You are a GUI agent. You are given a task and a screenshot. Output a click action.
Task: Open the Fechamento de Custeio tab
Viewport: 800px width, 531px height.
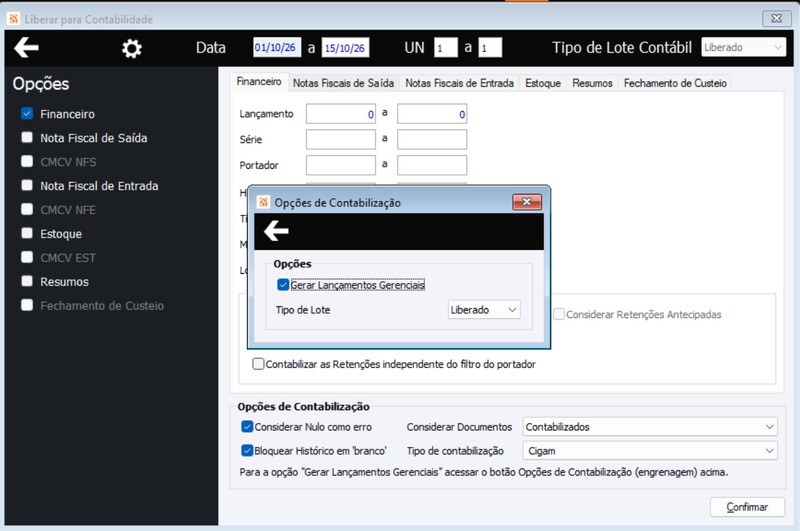[x=675, y=83]
